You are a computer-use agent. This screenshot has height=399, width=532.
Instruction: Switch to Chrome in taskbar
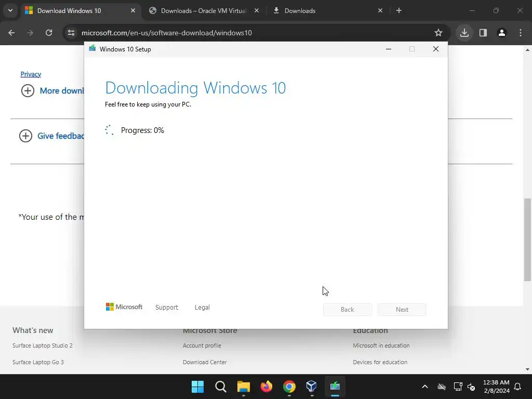[x=289, y=387]
